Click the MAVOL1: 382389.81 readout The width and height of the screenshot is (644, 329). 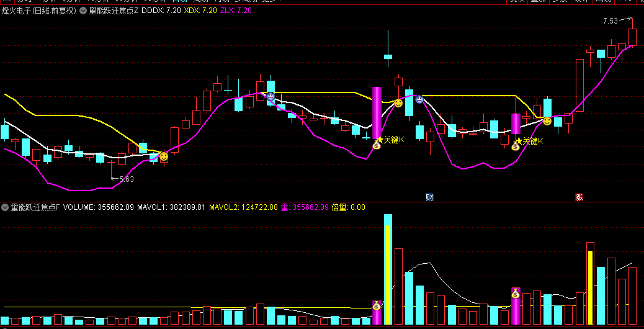point(171,207)
